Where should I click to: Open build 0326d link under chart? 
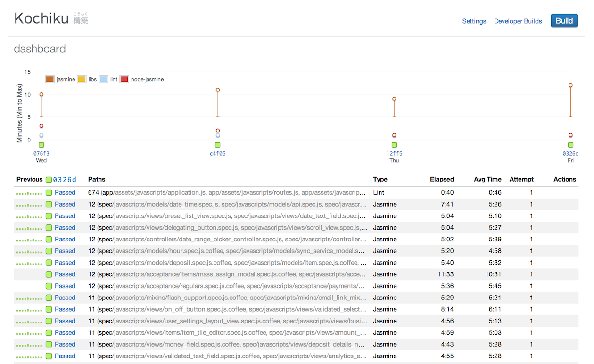(570, 153)
